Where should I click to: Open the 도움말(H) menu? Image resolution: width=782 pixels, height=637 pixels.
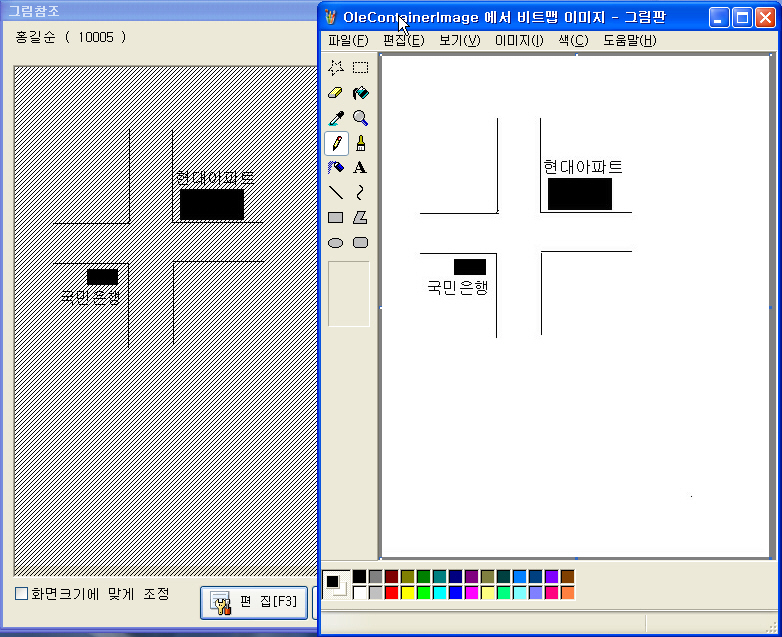[x=629, y=40]
